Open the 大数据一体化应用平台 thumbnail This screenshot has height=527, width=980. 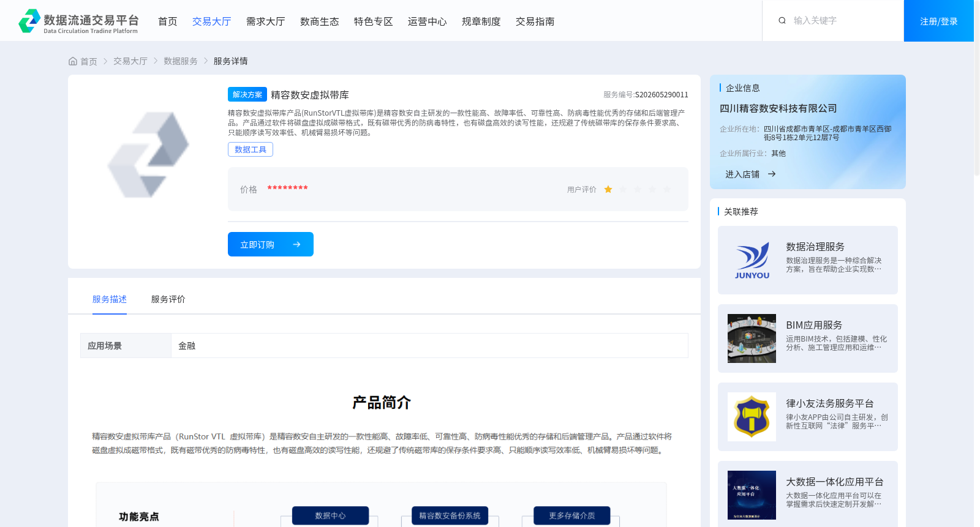(x=752, y=495)
